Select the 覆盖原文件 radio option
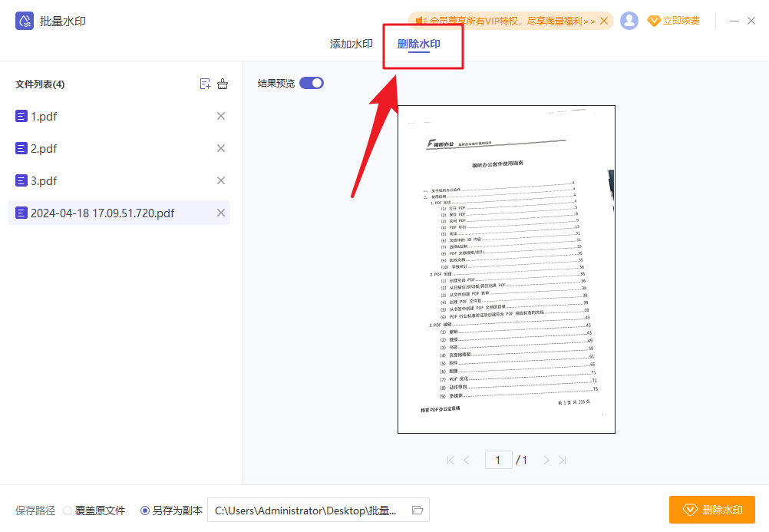The image size is (769, 532). [x=68, y=510]
